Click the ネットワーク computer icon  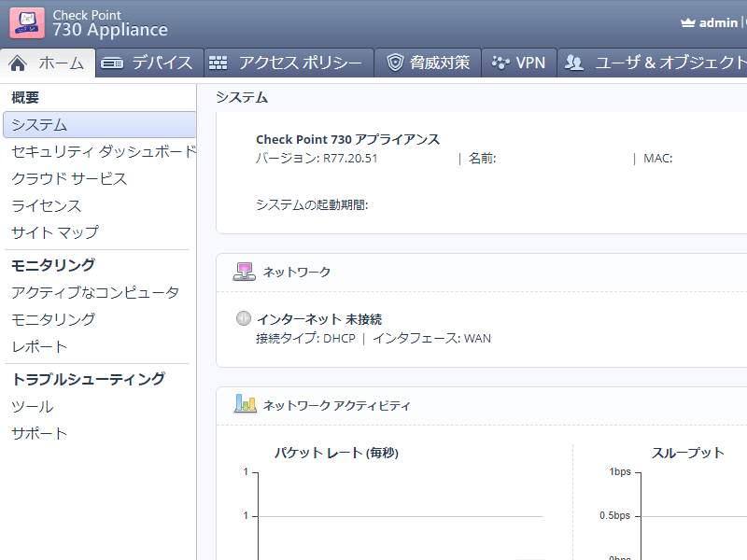[x=244, y=272]
